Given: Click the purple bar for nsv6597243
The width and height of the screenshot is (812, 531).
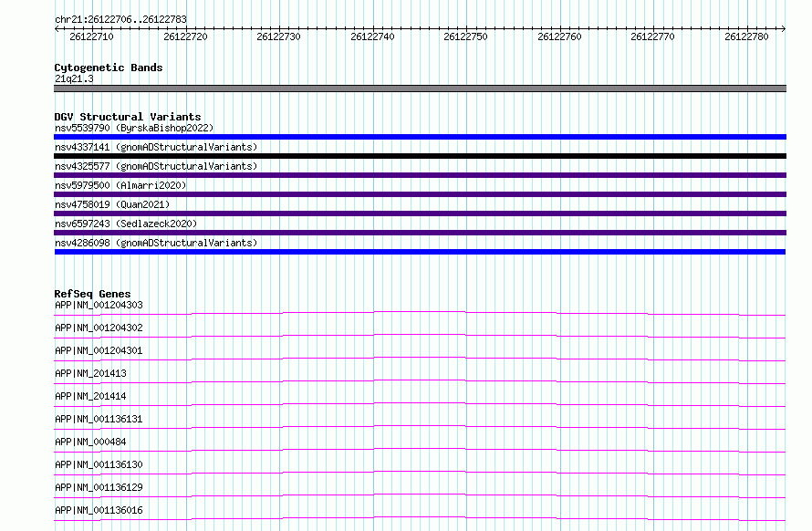Looking at the screenshot, I should 420,233.
